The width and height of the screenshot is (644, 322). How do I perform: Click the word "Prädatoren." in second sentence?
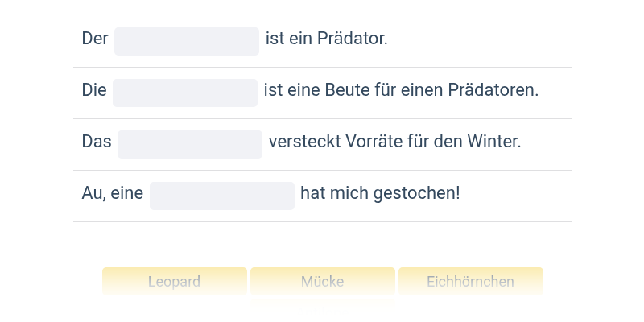(x=493, y=90)
